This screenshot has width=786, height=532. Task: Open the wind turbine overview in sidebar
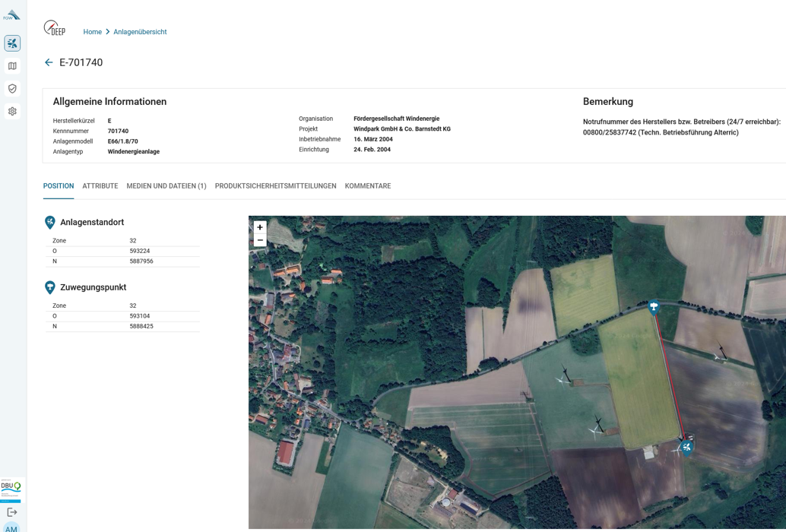12,43
